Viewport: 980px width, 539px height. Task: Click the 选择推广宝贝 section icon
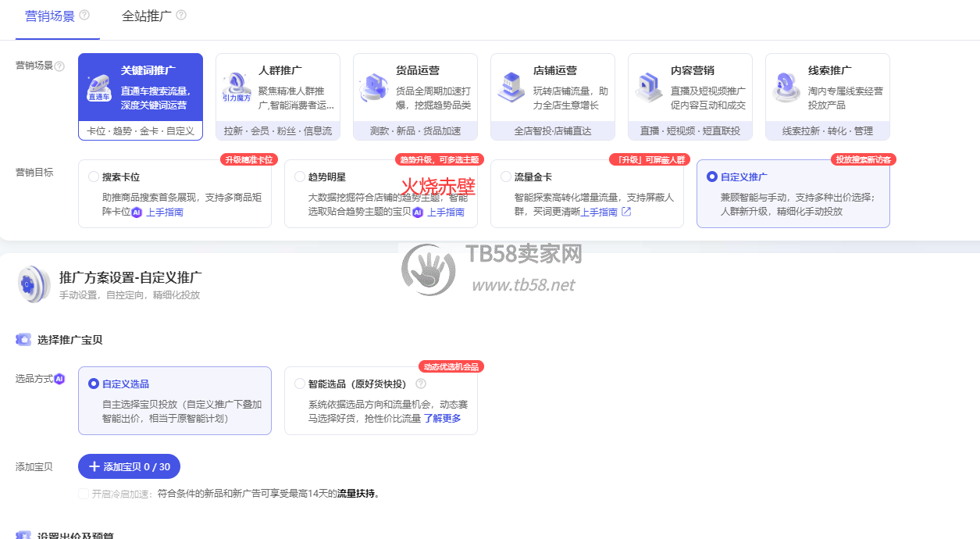[x=23, y=340]
